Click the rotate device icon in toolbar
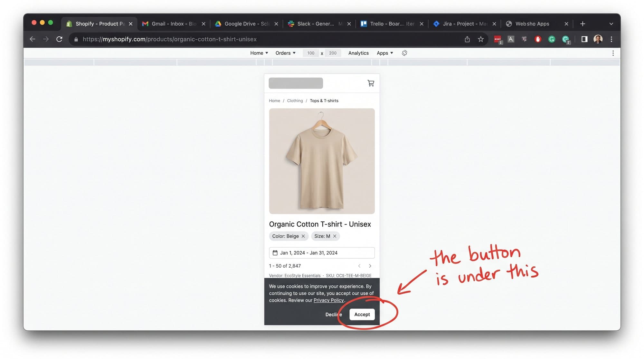644x359 pixels. (x=404, y=53)
